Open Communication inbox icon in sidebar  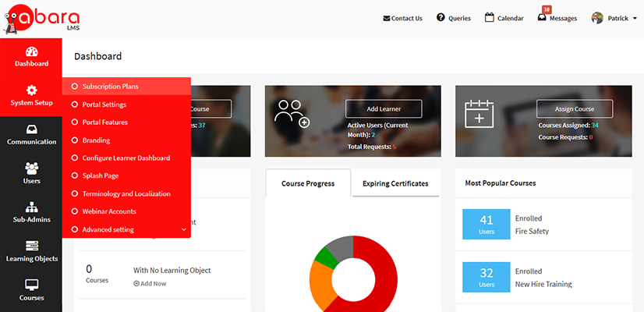click(32, 129)
